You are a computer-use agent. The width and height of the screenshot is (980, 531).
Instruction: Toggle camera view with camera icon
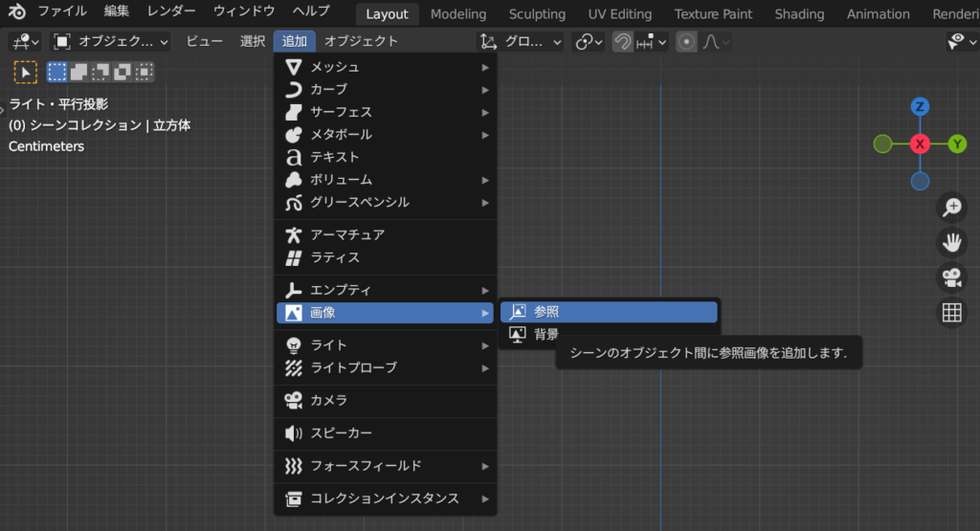pyautogui.click(x=951, y=277)
